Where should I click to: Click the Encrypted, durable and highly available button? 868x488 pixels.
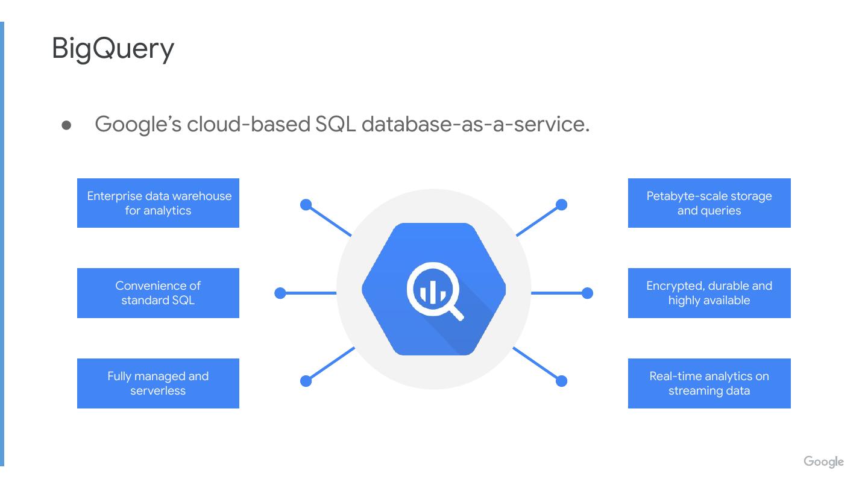coord(709,293)
